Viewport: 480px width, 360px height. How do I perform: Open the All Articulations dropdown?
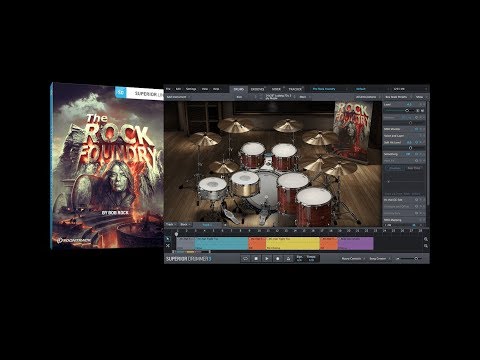point(367,97)
